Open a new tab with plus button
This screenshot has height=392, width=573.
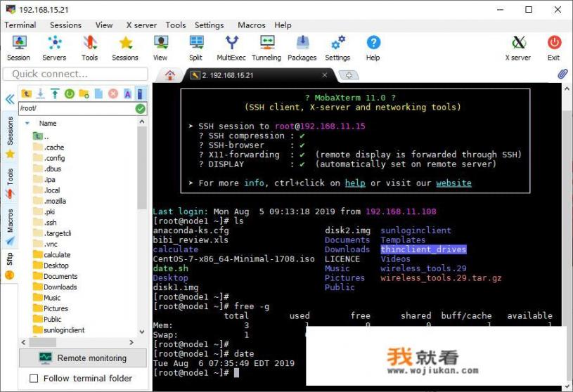(349, 75)
